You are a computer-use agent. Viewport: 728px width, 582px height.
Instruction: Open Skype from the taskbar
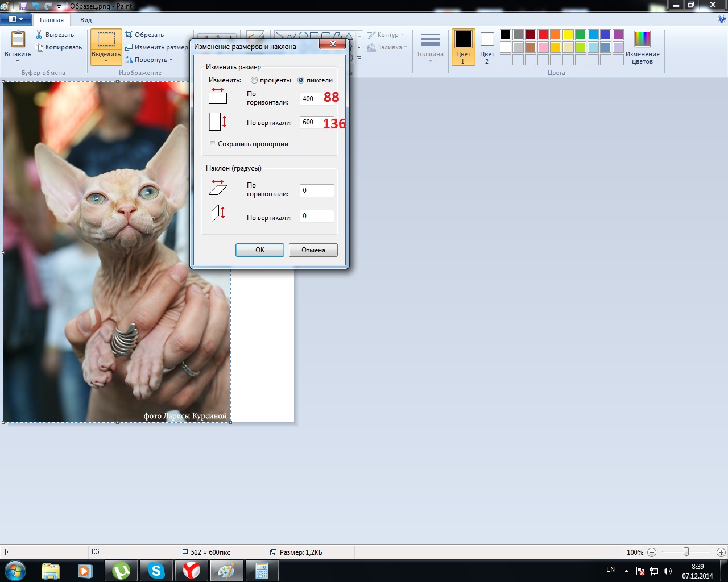click(156, 571)
